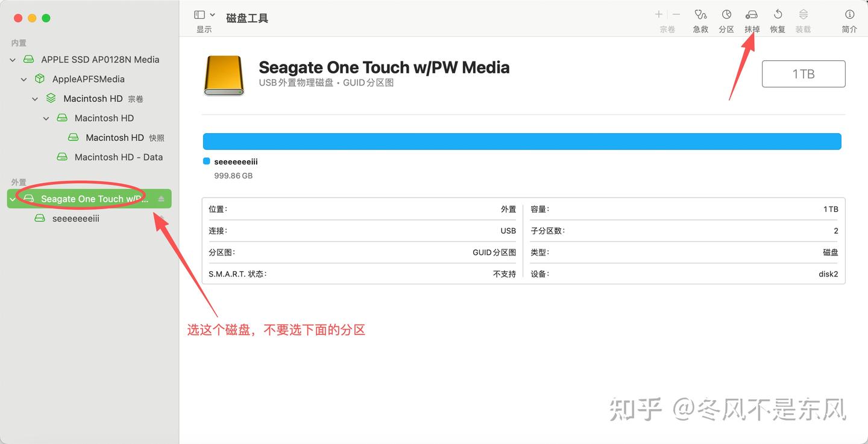Click the blue seeeeeeeiii partition usage bar
This screenshot has width=868, height=444.
pos(522,142)
